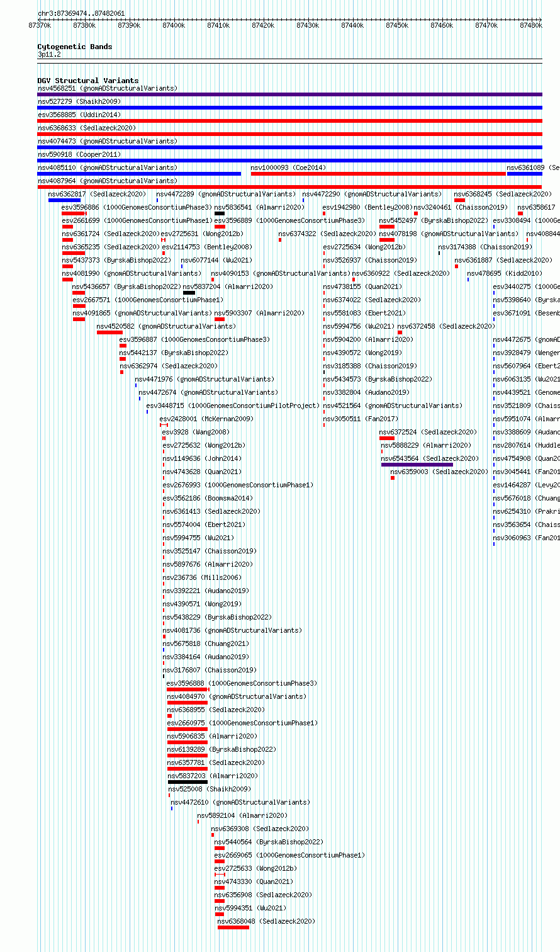Image resolution: width=560 pixels, height=952 pixels.
Task: Click the nsv6368633 (Sedlazeck2020) variant label
Action: 87,128
